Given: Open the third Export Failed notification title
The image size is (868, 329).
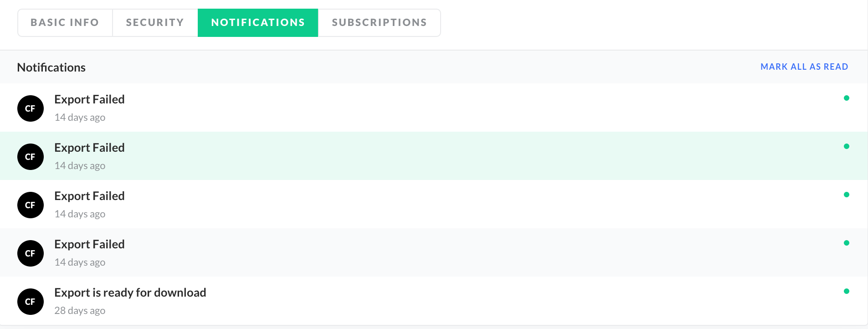Looking at the screenshot, I should [89, 196].
